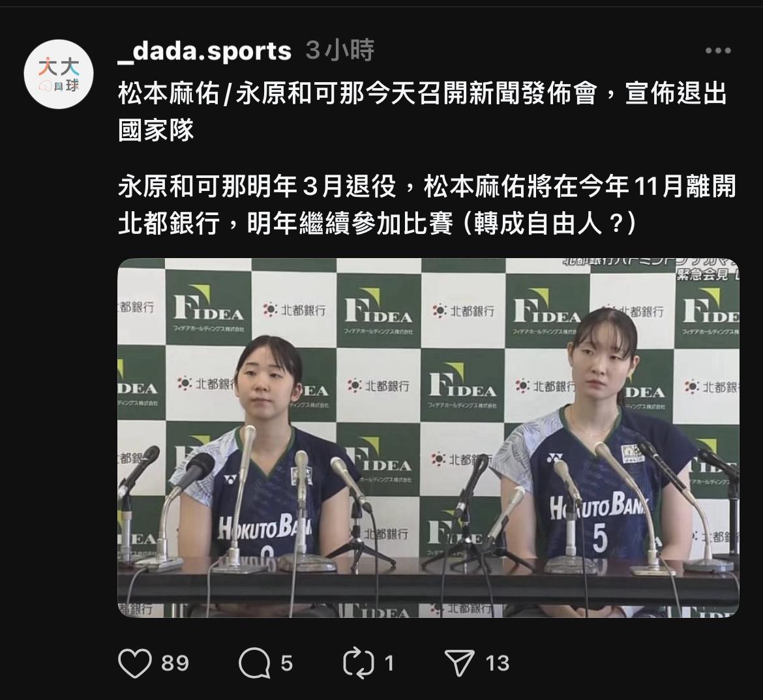The width and height of the screenshot is (763, 700).
Task: Open the three-dot more options menu
Action: click(718, 51)
